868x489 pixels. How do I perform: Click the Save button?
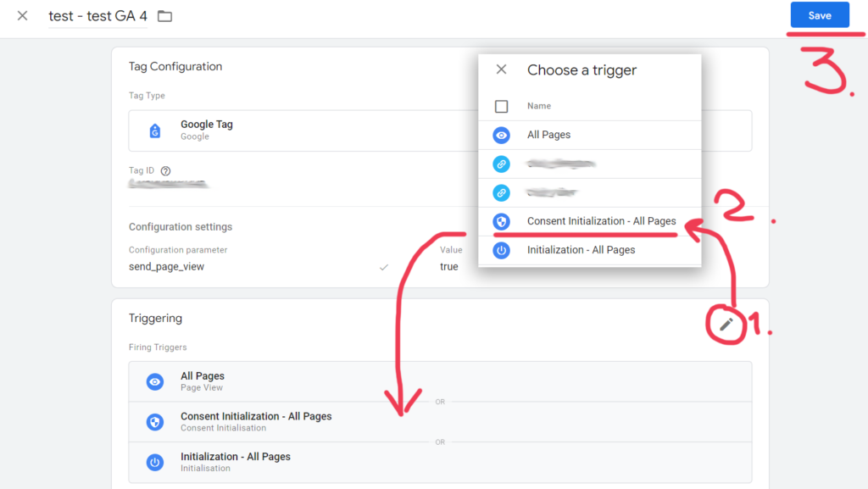click(819, 15)
